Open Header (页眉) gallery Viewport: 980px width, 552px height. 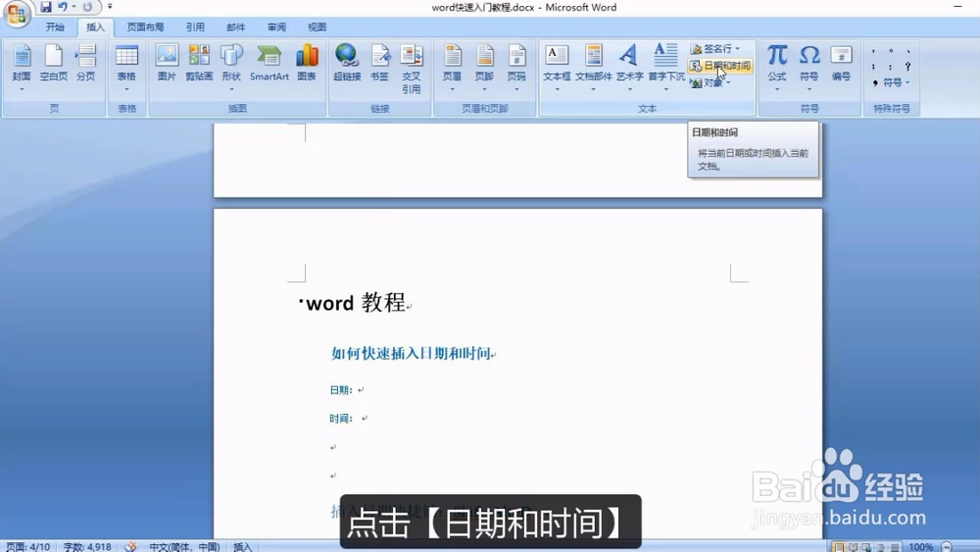(452, 68)
